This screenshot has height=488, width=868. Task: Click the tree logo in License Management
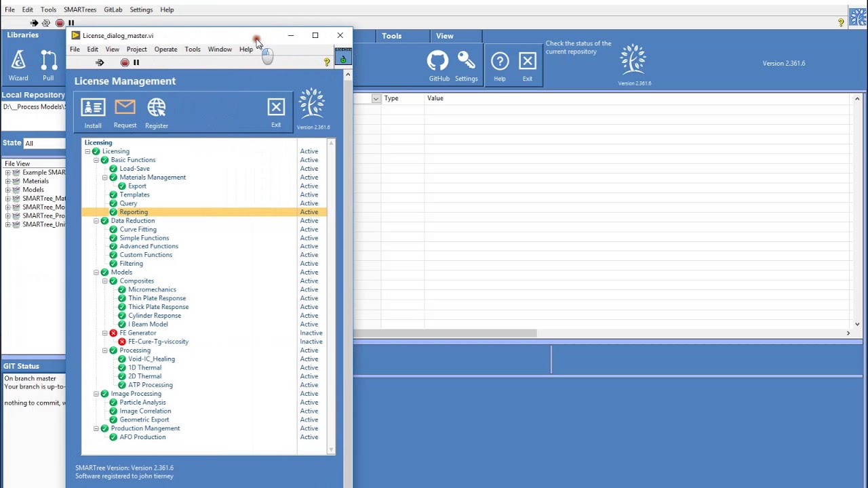tap(313, 104)
